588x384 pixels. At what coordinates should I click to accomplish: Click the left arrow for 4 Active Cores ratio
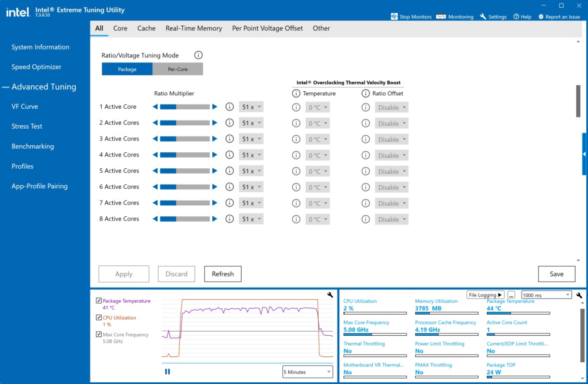pos(155,155)
